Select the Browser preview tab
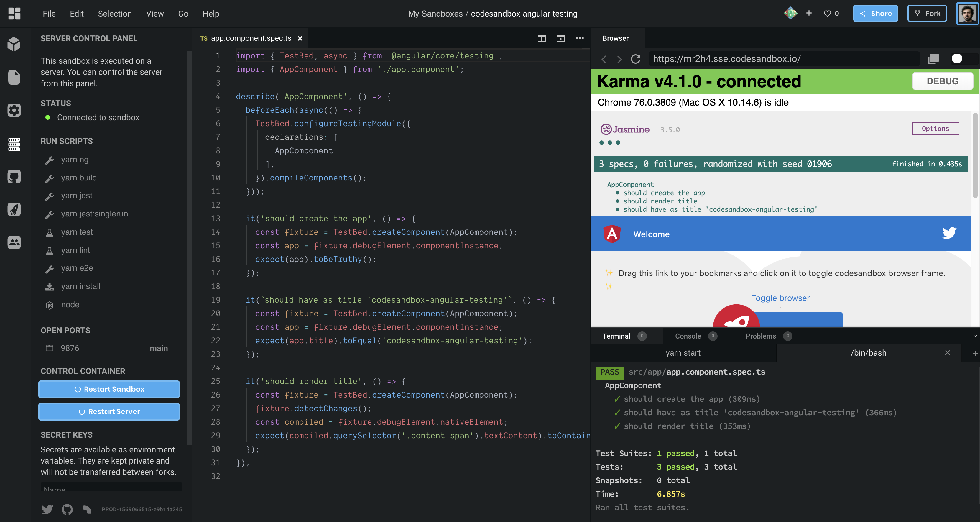Image resolution: width=980 pixels, height=522 pixels. point(616,38)
